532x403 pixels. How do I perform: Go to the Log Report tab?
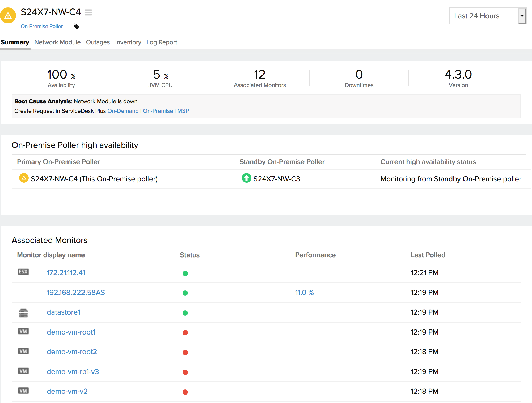(162, 42)
